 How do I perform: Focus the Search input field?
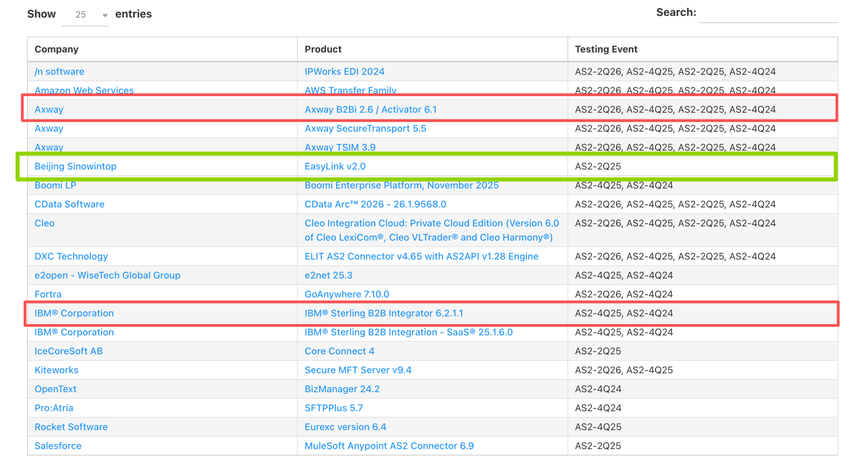click(768, 13)
